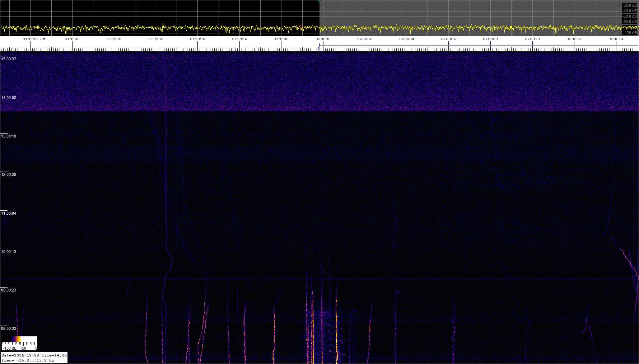The height and width of the screenshot is (364, 639).
Task: Click the 09:00:23 time marker
Action: pyautogui.click(x=9, y=290)
